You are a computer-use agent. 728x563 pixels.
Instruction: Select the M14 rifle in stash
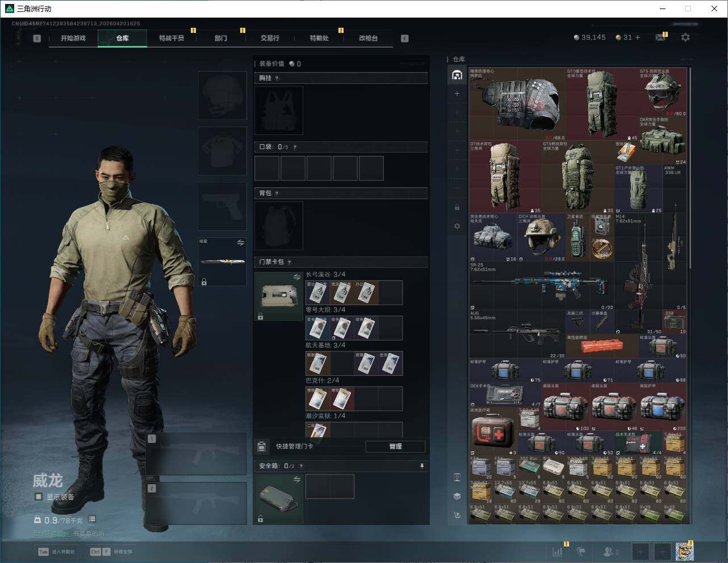(639, 274)
